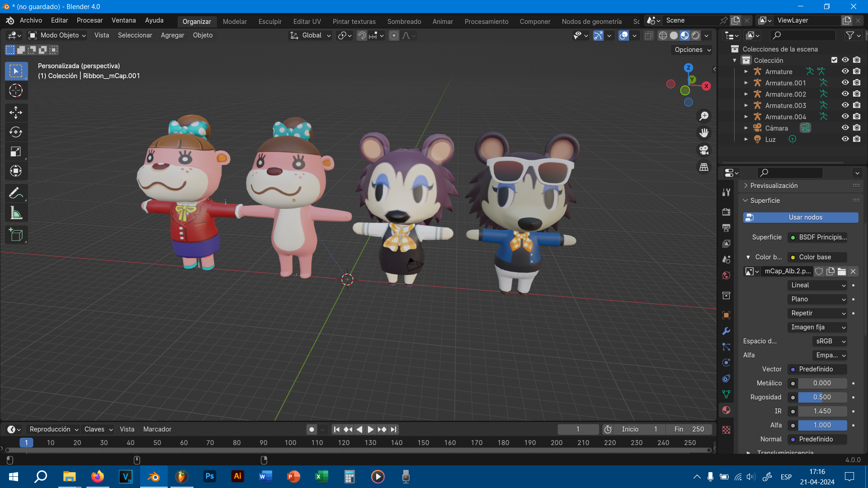Activate the Scale tool
This screenshot has height=488, width=868.
[x=16, y=151]
